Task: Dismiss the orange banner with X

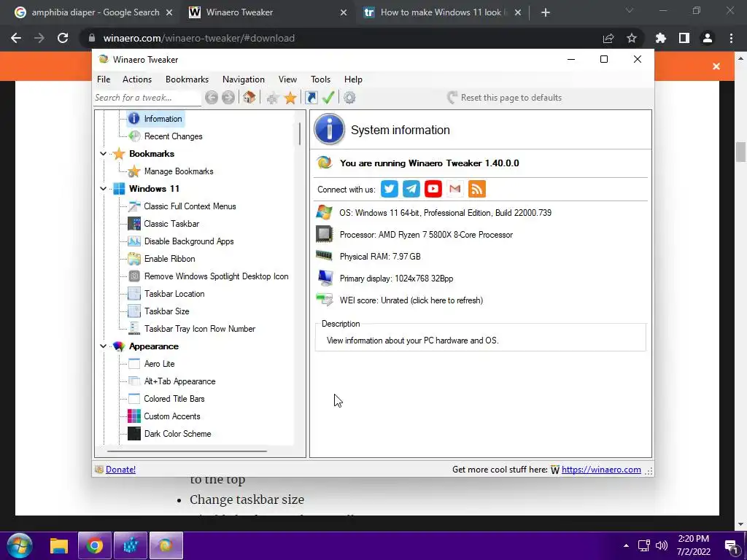Action: pyautogui.click(x=716, y=66)
